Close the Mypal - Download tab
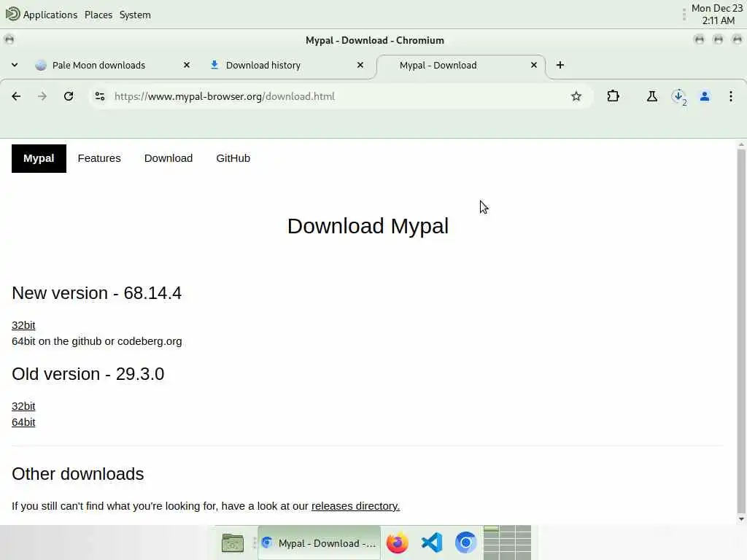Screen dimensions: 747x560 coord(534,65)
